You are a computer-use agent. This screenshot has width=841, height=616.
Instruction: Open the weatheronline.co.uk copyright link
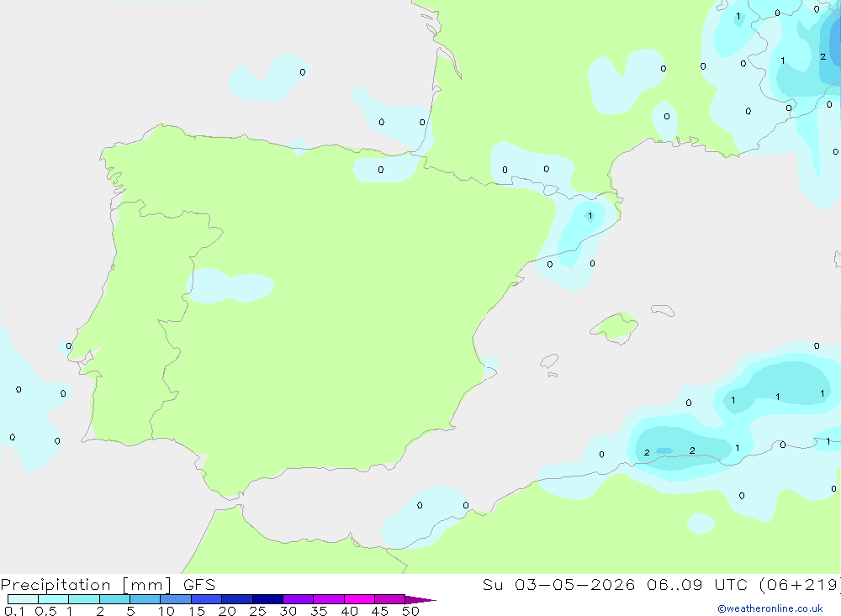tap(770, 608)
